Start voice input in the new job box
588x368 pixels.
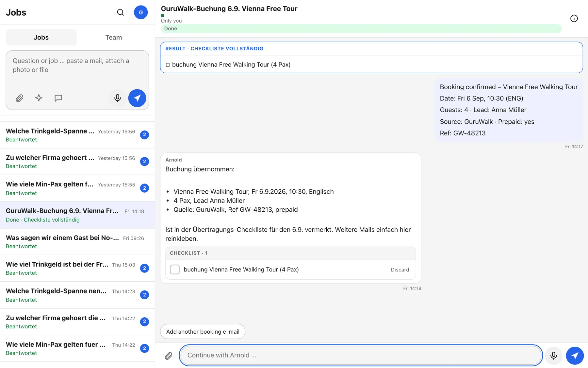pyautogui.click(x=118, y=98)
